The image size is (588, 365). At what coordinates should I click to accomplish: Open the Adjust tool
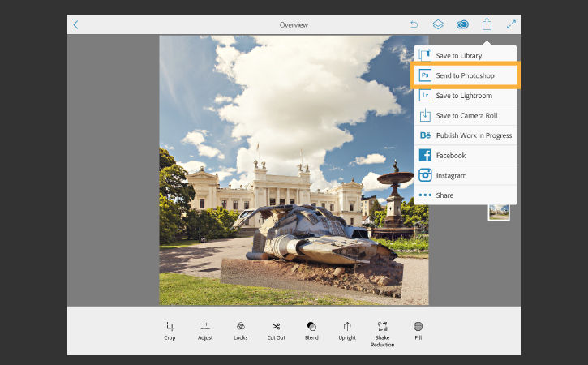[205, 331]
